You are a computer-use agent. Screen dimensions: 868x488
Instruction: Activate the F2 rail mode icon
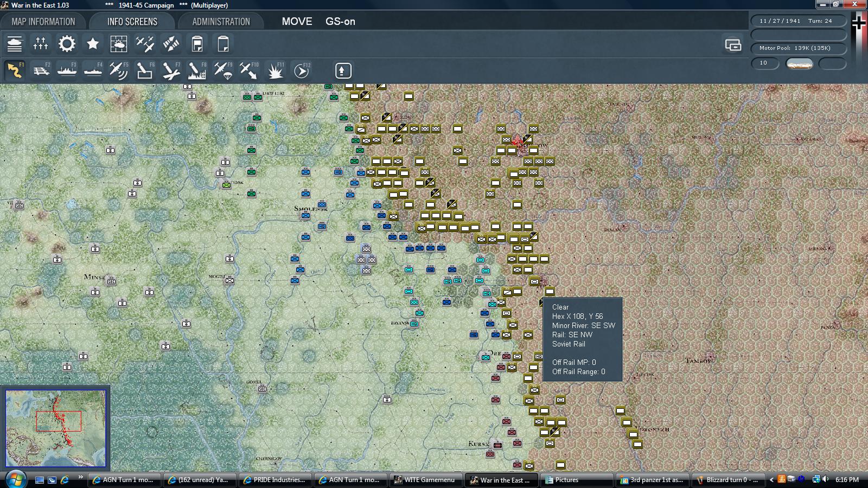click(41, 70)
